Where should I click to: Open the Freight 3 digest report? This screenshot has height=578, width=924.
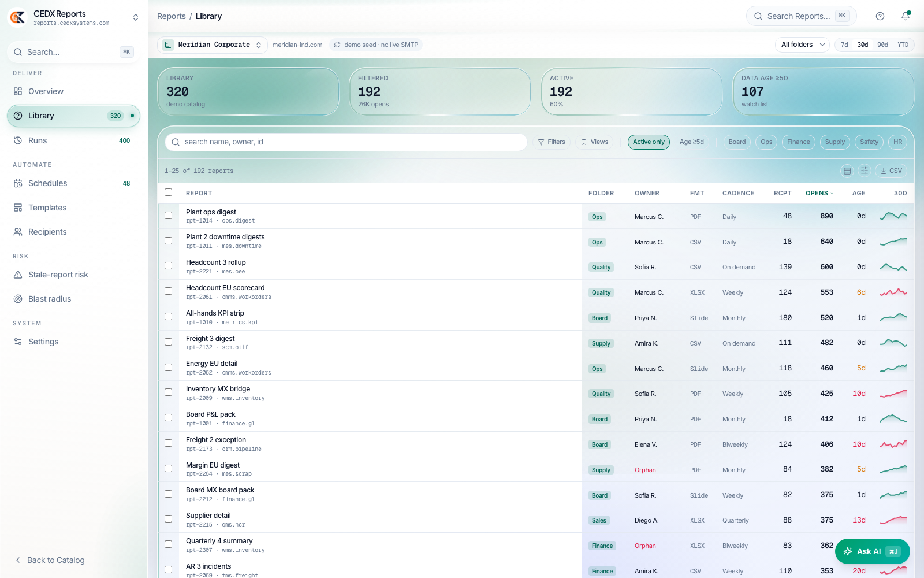210,339
